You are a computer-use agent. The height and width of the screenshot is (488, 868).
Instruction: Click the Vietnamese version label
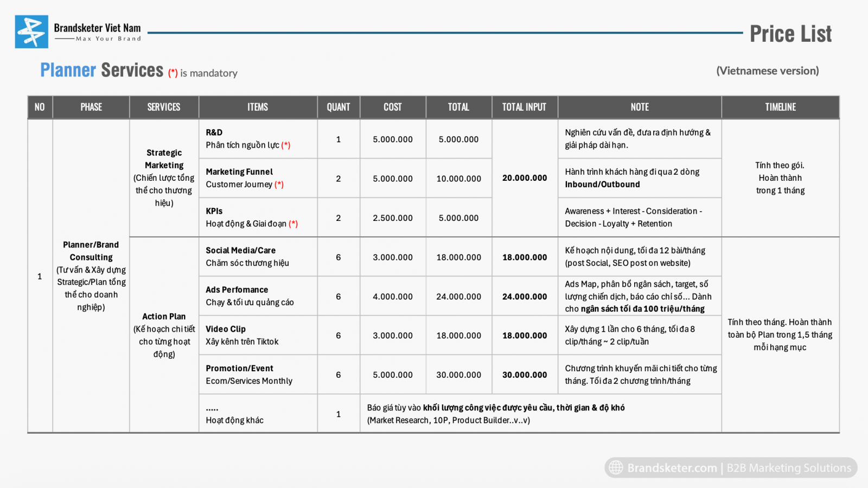coord(767,71)
